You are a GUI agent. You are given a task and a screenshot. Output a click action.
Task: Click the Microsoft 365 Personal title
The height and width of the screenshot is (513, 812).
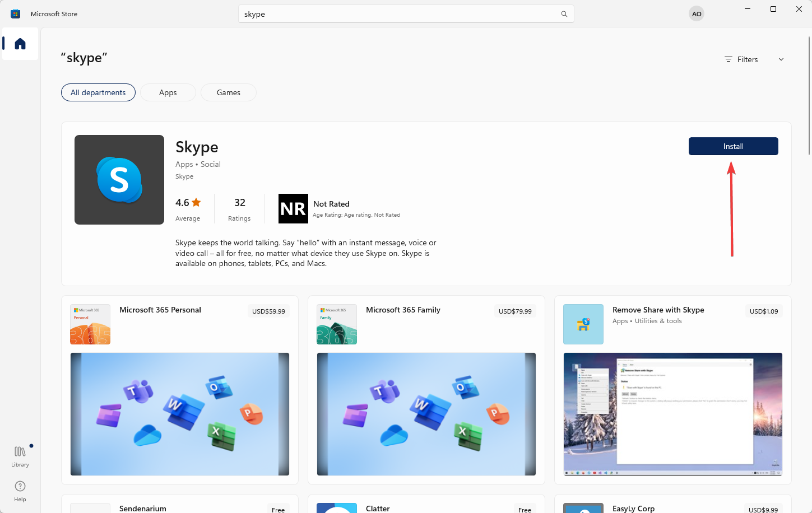(x=160, y=310)
